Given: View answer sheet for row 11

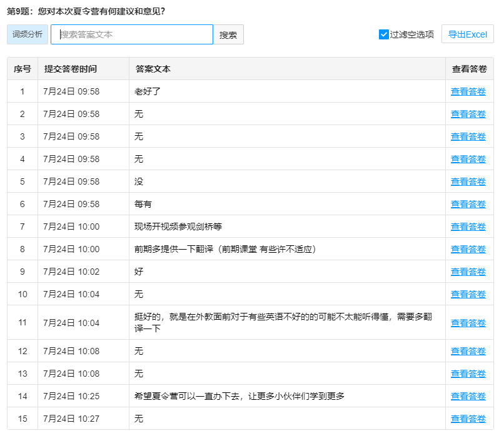Looking at the screenshot, I should tap(468, 323).
